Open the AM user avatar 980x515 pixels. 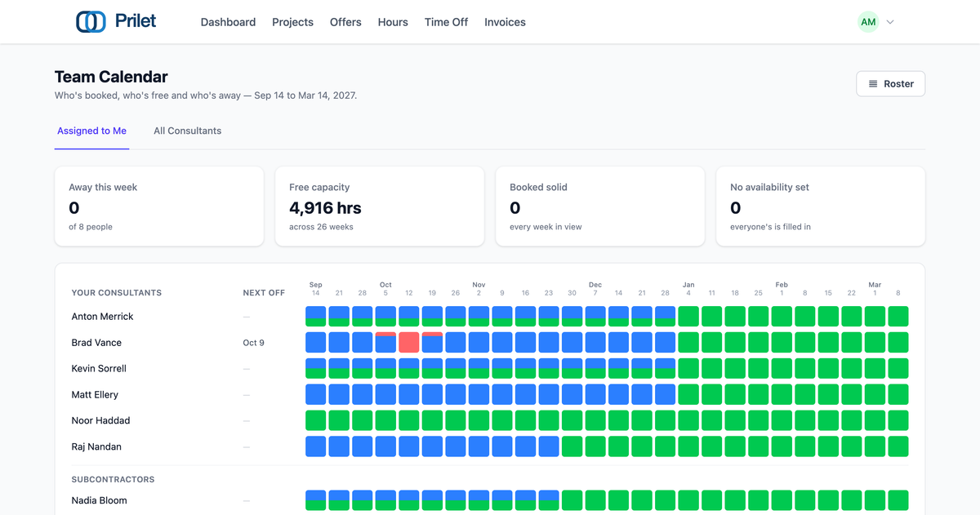868,22
